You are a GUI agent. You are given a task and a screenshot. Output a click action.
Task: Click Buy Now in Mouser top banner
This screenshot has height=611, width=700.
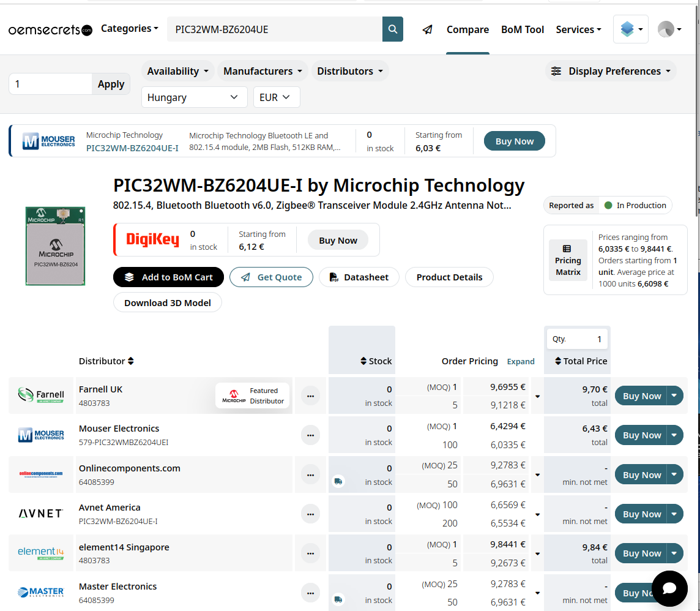coord(514,141)
